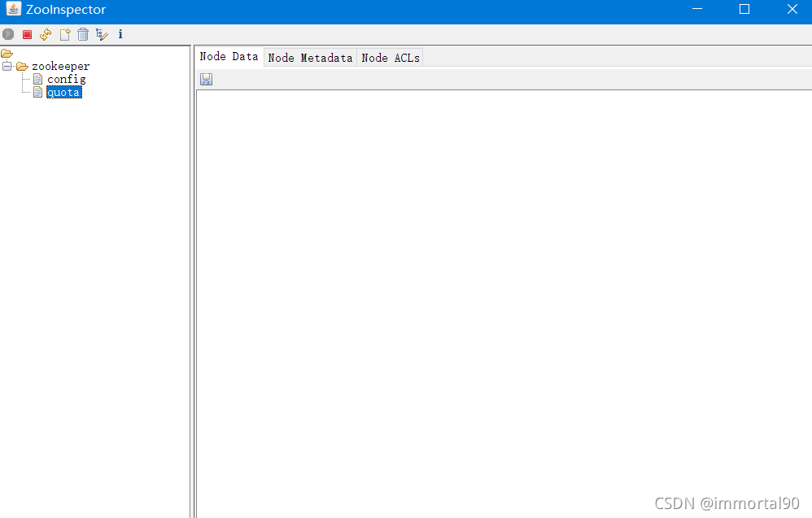Delete node using the trash can icon
This screenshot has width=812, height=518.
(x=83, y=35)
